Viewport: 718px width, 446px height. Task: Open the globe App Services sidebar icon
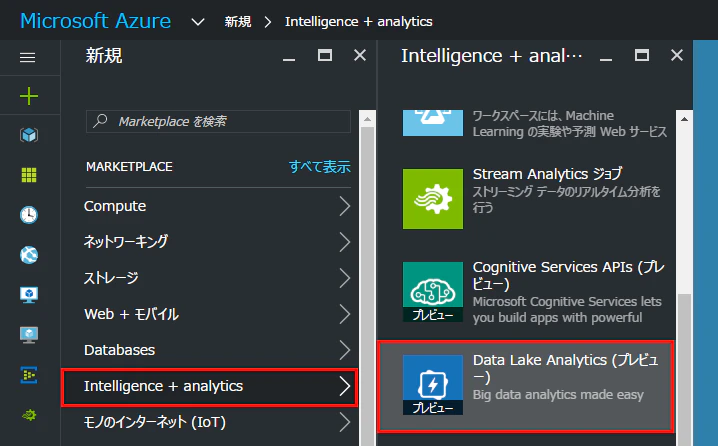tap(29, 255)
